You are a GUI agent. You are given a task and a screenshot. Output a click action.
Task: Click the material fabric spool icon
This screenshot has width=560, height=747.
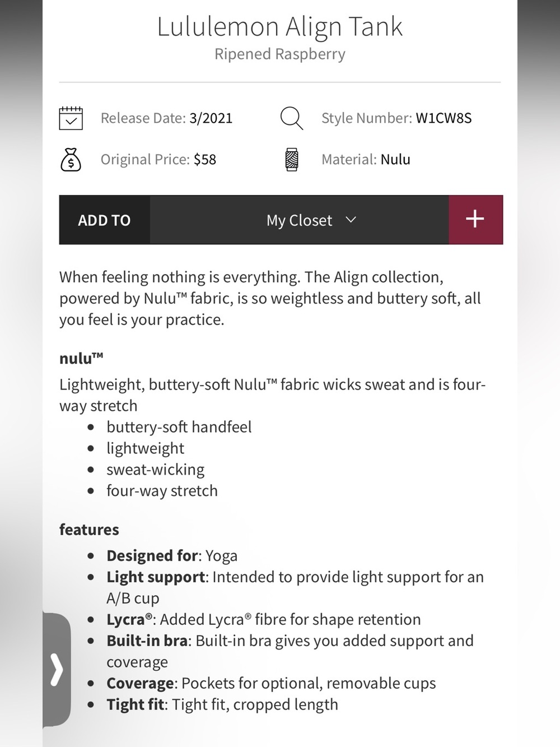point(292,160)
